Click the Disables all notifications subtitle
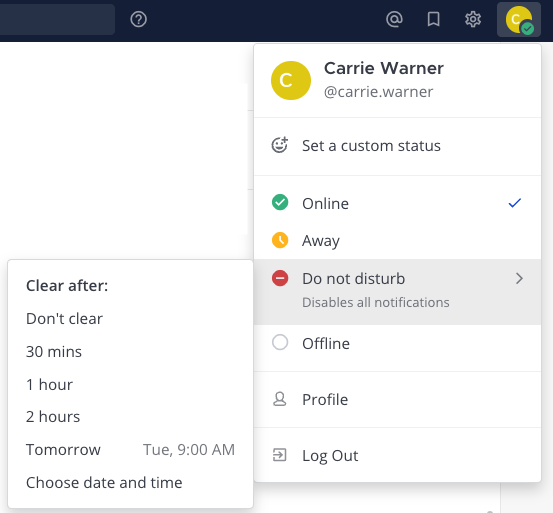The height and width of the screenshot is (513, 553). [x=376, y=303]
